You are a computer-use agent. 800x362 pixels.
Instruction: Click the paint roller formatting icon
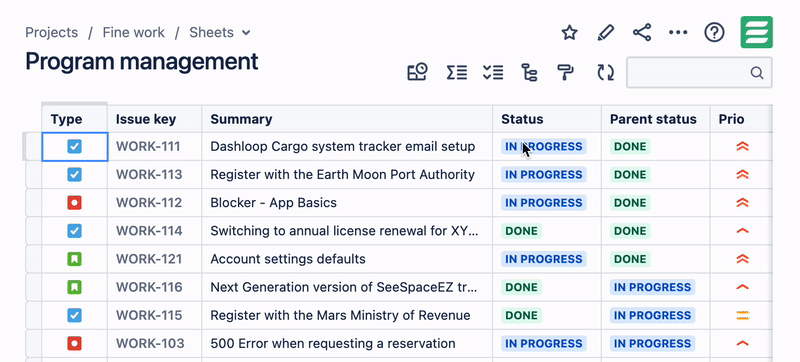click(x=565, y=72)
